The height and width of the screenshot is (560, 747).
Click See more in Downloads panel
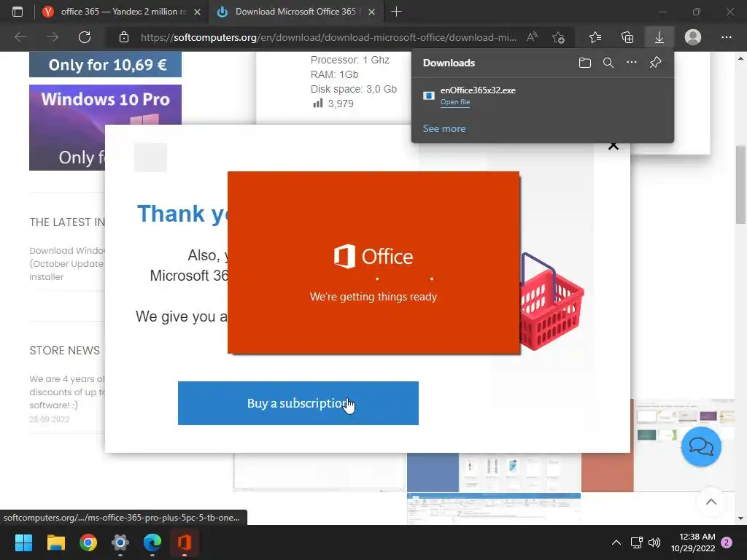click(444, 128)
